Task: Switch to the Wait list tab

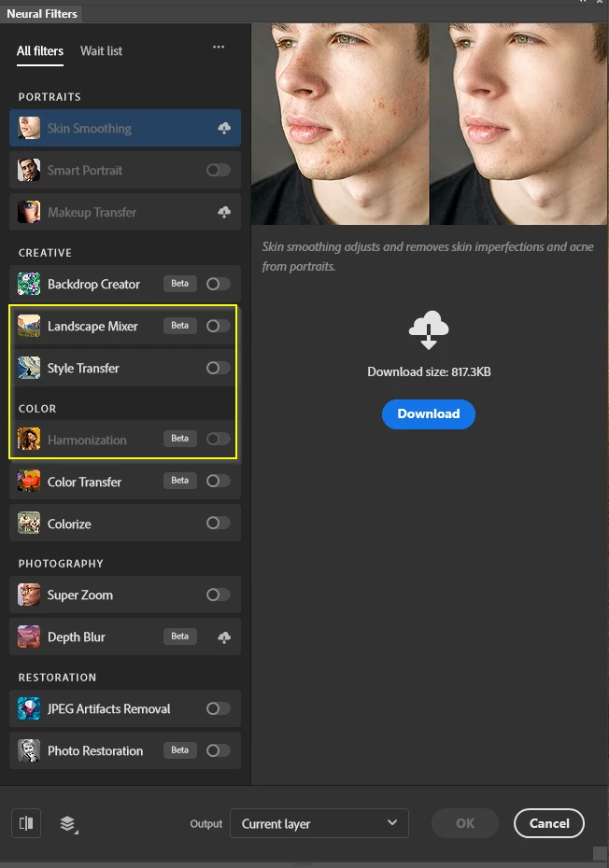Action: (101, 51)
